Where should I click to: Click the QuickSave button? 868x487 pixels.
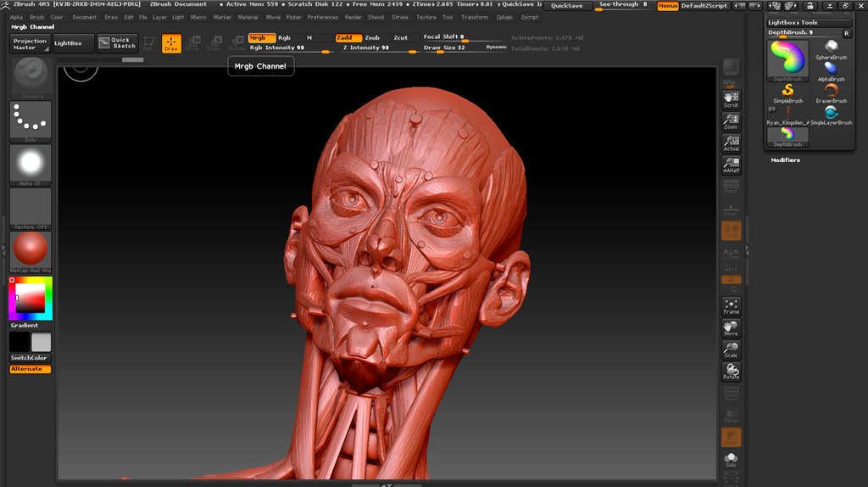coord(567,6)
